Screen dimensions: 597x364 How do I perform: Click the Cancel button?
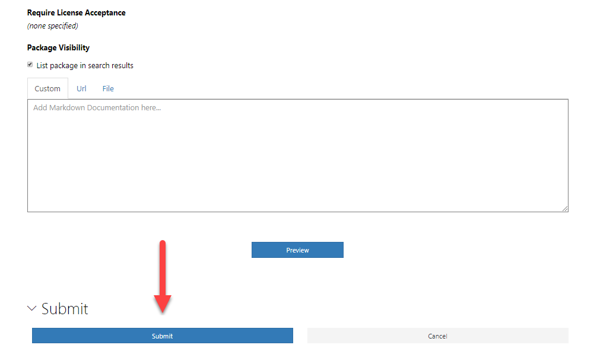[x=438, y=336]
